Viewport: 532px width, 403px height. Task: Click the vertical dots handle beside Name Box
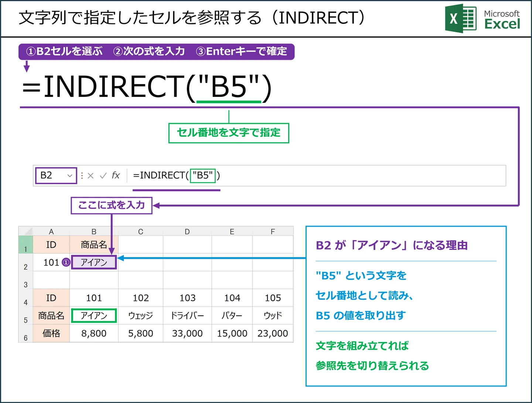[x=82, y=176]
